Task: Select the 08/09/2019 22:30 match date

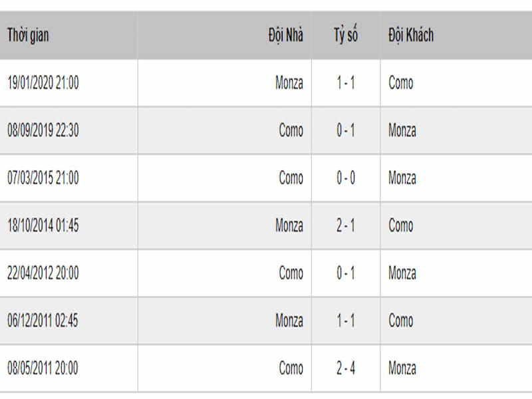Action: [43, 130]
